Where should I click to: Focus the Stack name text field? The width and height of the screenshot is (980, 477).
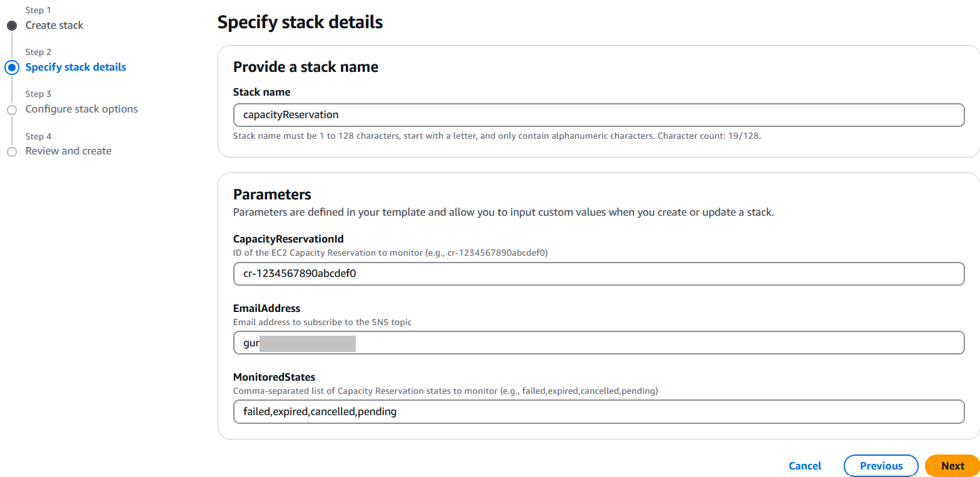tap(598, 115)
